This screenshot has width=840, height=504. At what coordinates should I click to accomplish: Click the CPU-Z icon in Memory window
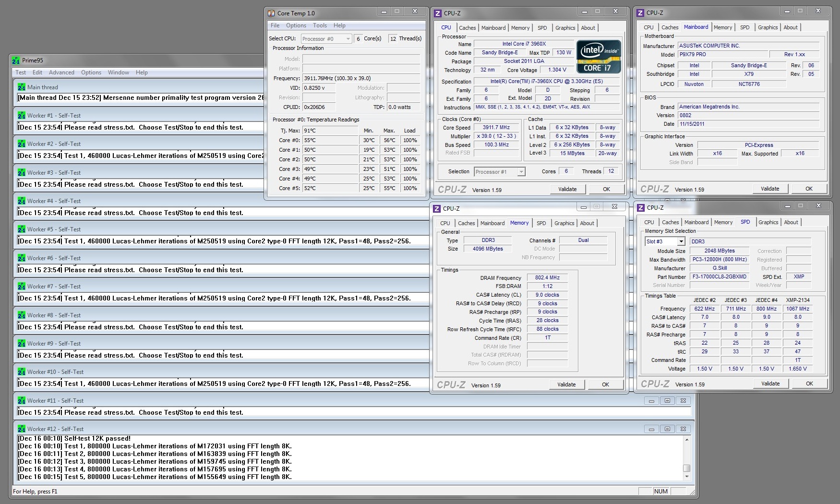coord(437,208)
